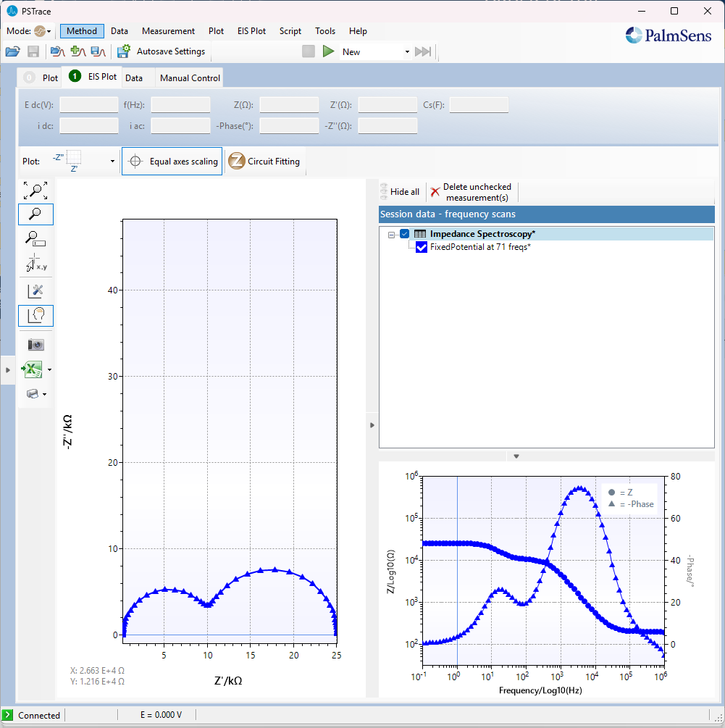Start the measurement with the green play button

click(x=329, y=51)
